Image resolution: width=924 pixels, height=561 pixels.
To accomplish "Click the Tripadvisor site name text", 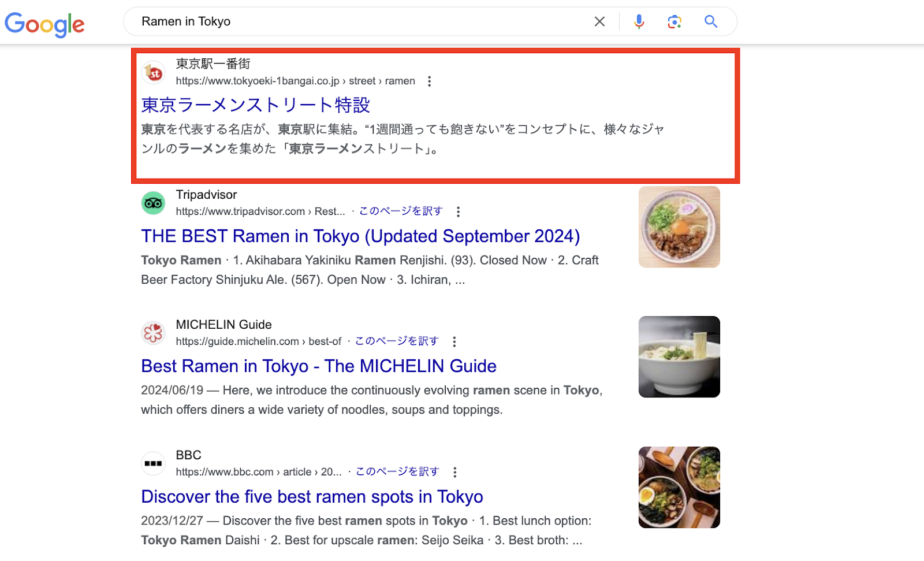I will tap(206, 195).
